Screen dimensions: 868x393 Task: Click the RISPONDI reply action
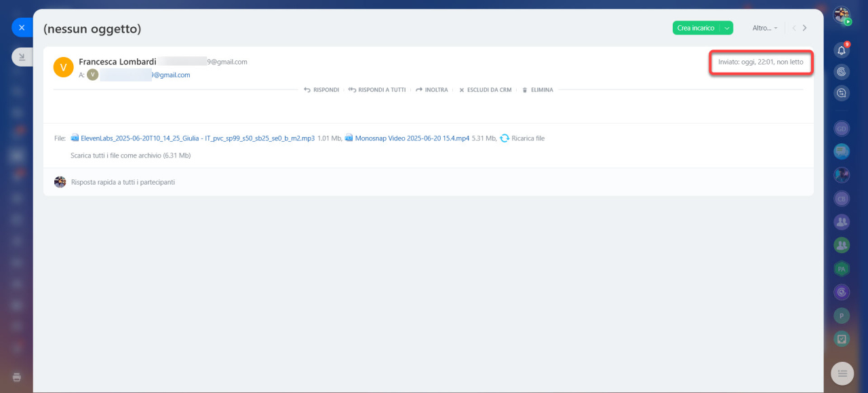tap(321, 90)
